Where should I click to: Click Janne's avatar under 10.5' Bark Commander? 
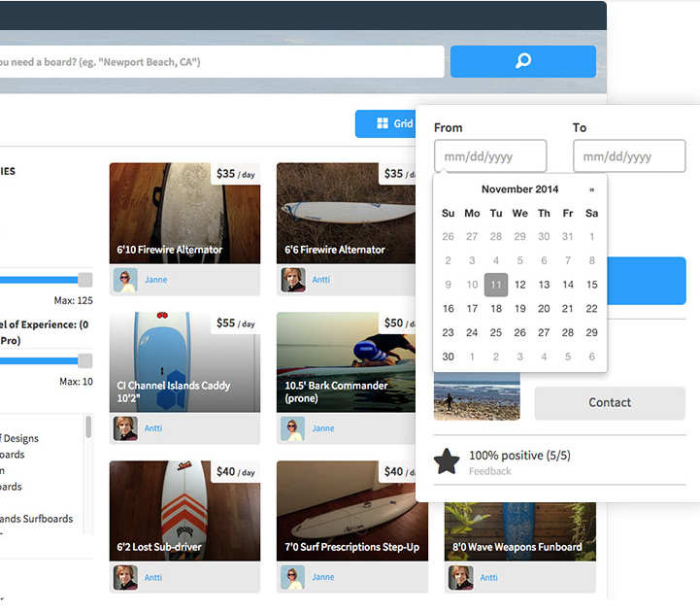pos(293,428)
